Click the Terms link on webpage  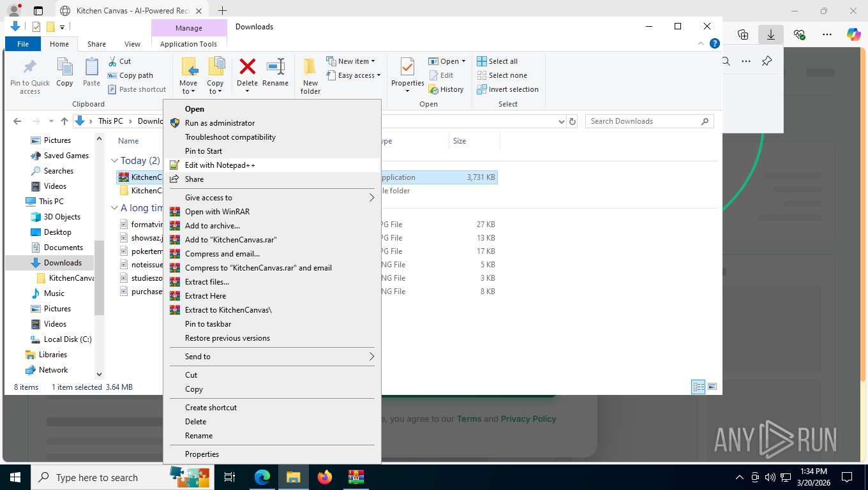coord(468,419)
